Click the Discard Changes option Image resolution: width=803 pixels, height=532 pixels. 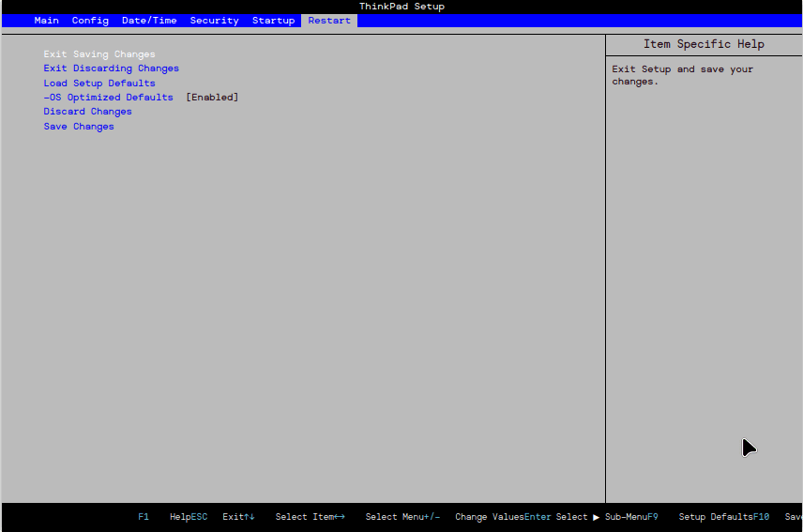pyautogui.click(x=87, y=112)
